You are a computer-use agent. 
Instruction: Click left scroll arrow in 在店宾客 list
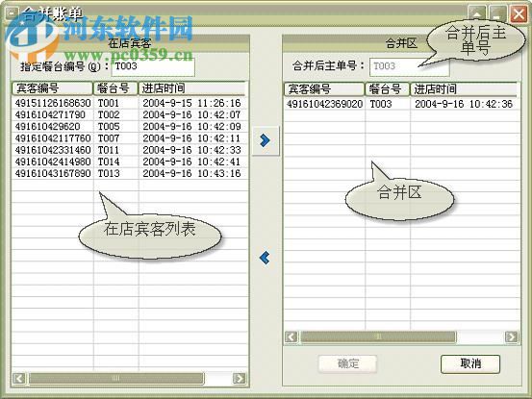[x=19, y=378]
